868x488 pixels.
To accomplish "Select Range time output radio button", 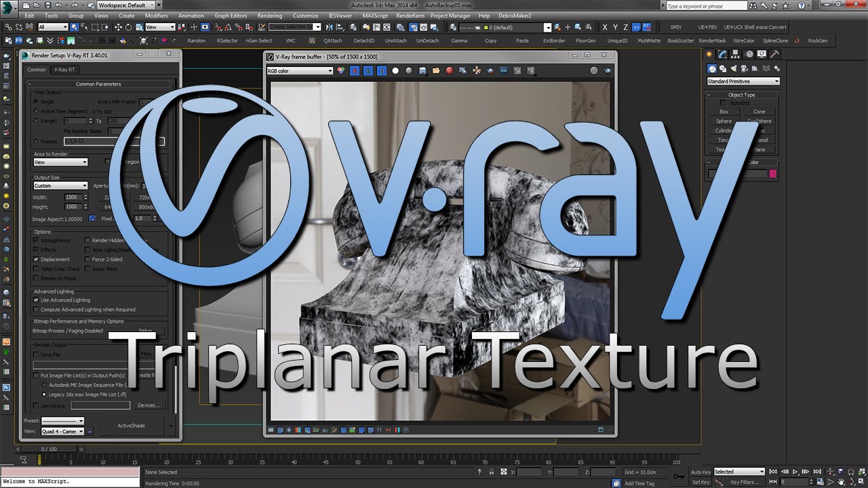I will pos(36,121).
